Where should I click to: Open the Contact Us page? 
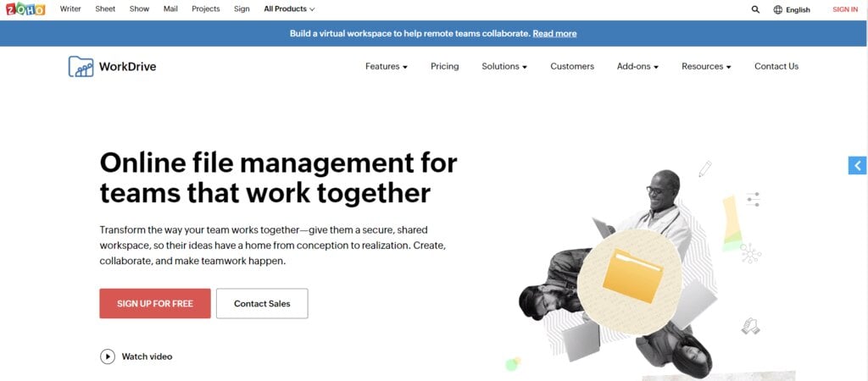point(776,66)
